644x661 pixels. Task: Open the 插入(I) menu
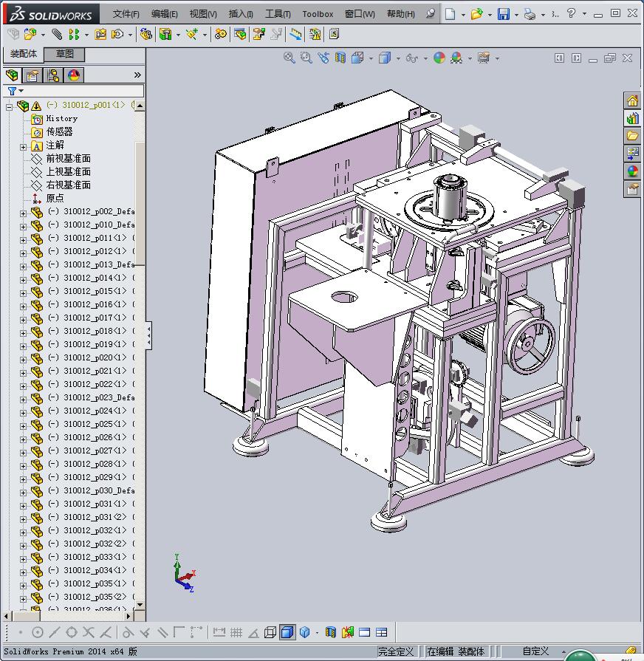tap(241, 14)
